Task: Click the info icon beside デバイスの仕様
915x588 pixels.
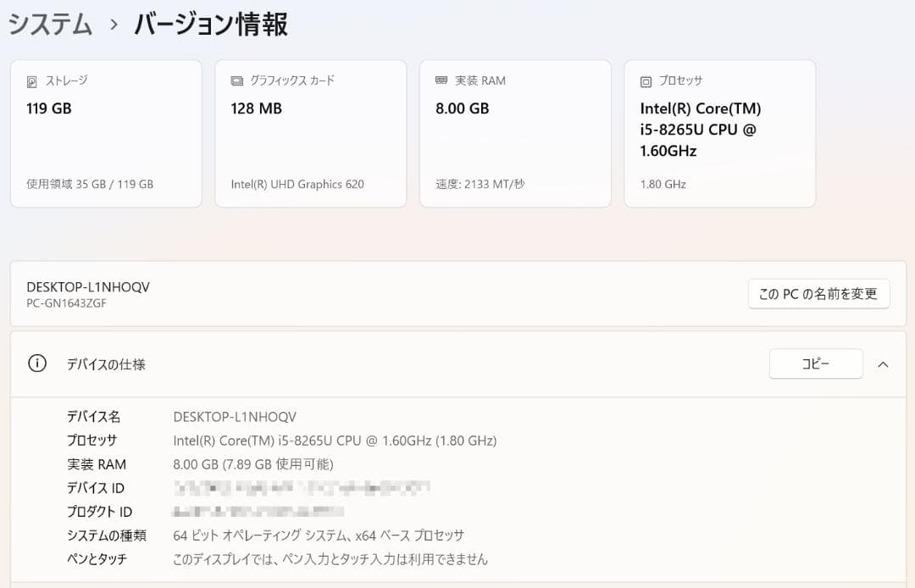Action: click(x=36, y=363)
